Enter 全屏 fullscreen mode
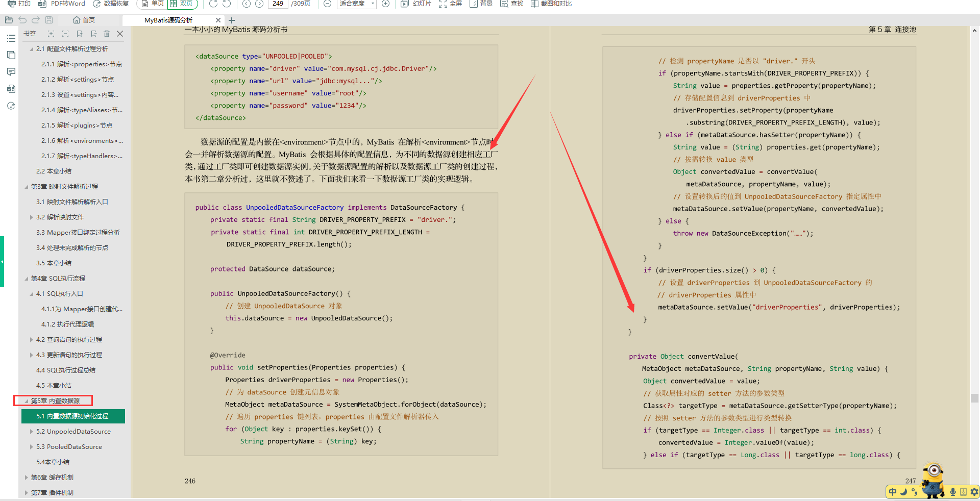 click(x=450, y=4)
